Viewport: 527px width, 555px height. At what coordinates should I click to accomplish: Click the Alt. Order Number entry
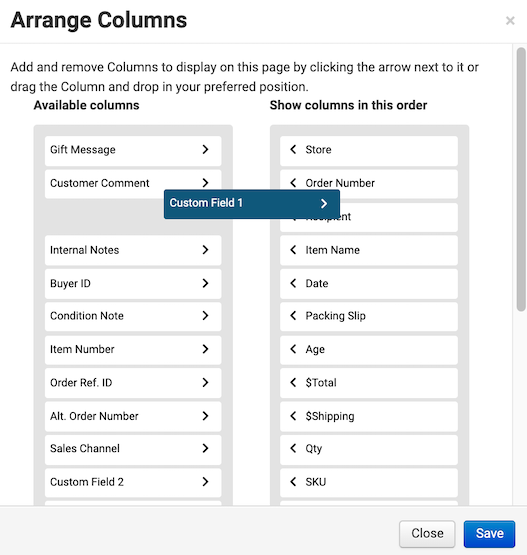(x=133, y=416)
